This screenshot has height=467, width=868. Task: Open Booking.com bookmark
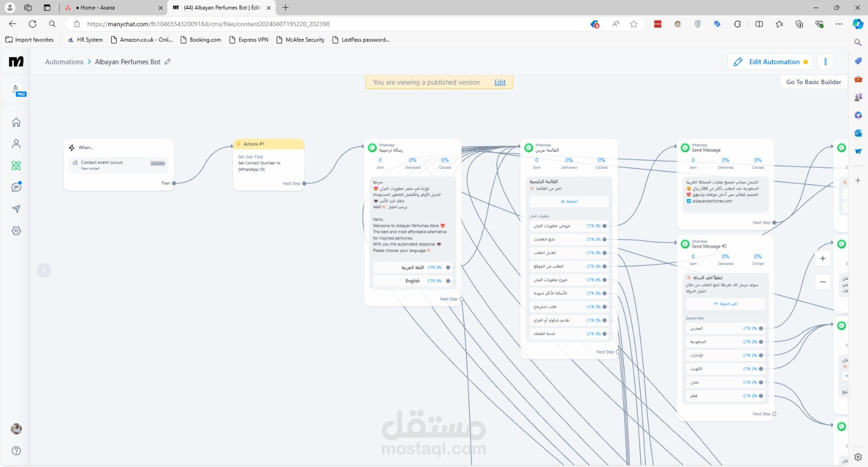pyautogui.click(x=201, y=40)
